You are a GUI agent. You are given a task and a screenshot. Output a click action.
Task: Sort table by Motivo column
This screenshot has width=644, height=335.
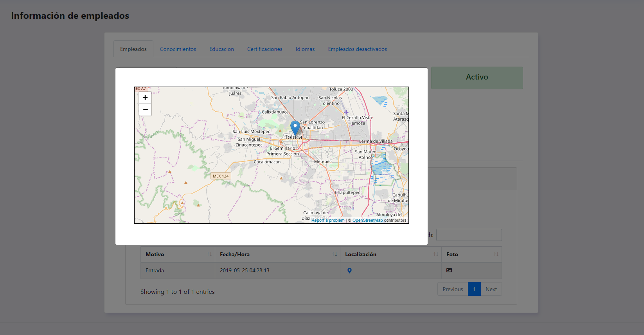click(178, 254)
